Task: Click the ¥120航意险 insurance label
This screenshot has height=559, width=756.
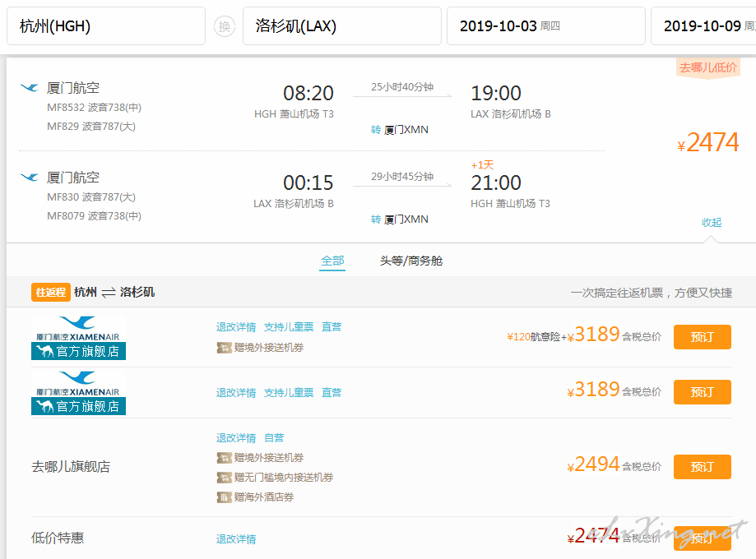Action: (x=533, y=337)
